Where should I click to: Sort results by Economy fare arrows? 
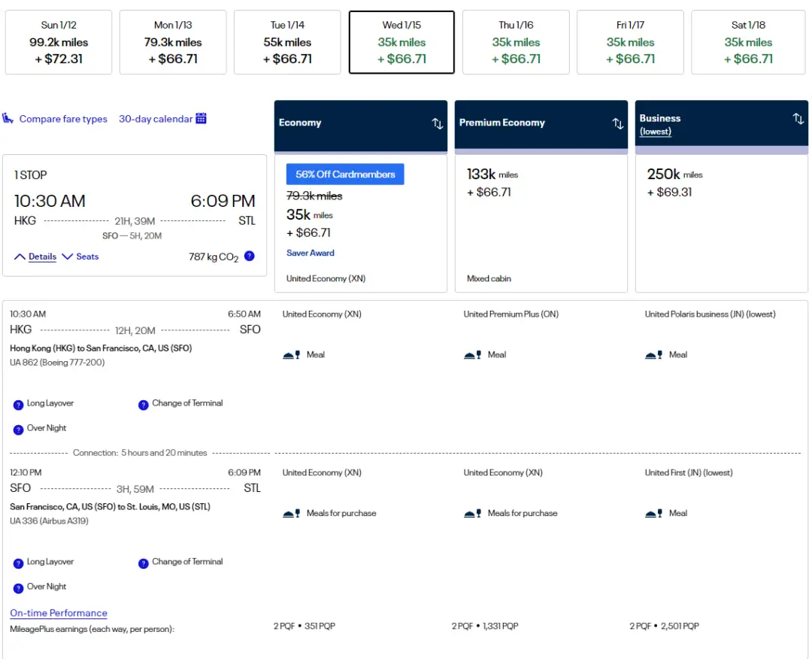pos(438,123)
